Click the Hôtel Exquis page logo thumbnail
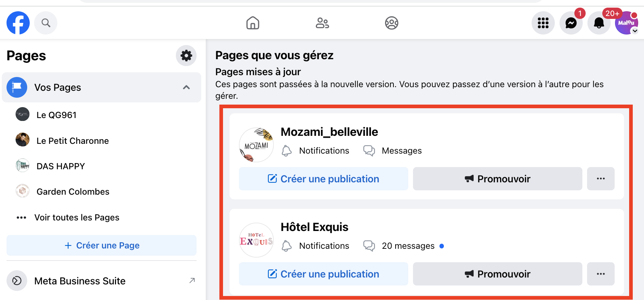This screenshot has width=644, height=300. [x=256, y=240]
